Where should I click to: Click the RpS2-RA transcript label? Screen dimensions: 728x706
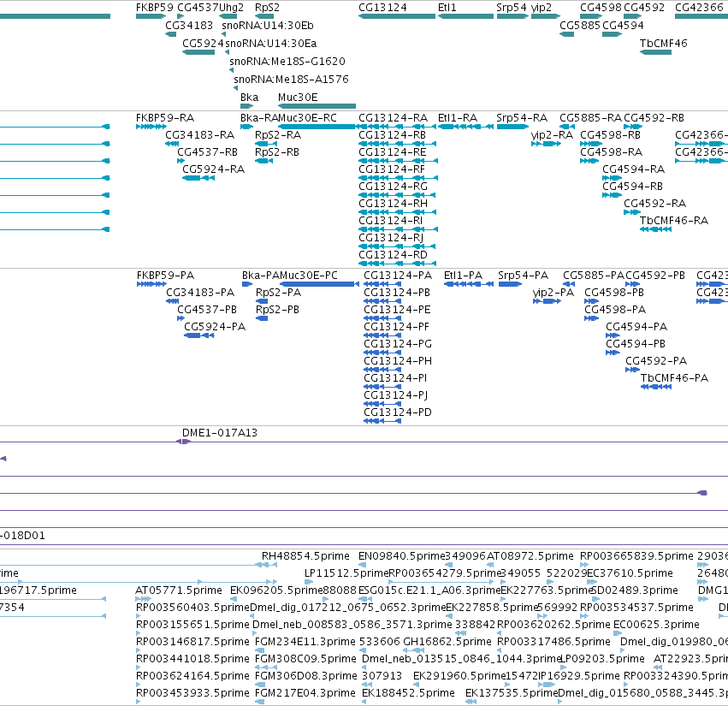click(278, 135)
